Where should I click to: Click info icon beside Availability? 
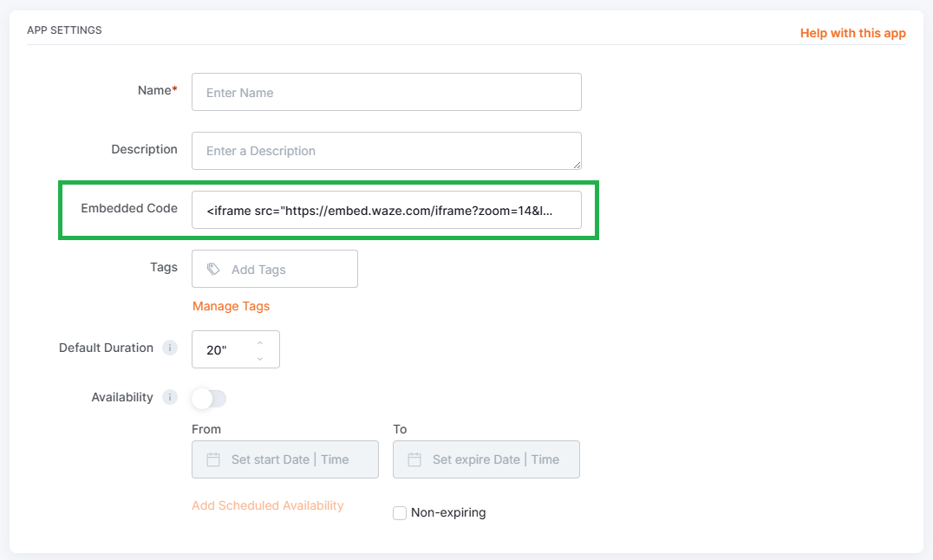pyautogui.click(x=170, y=397)
